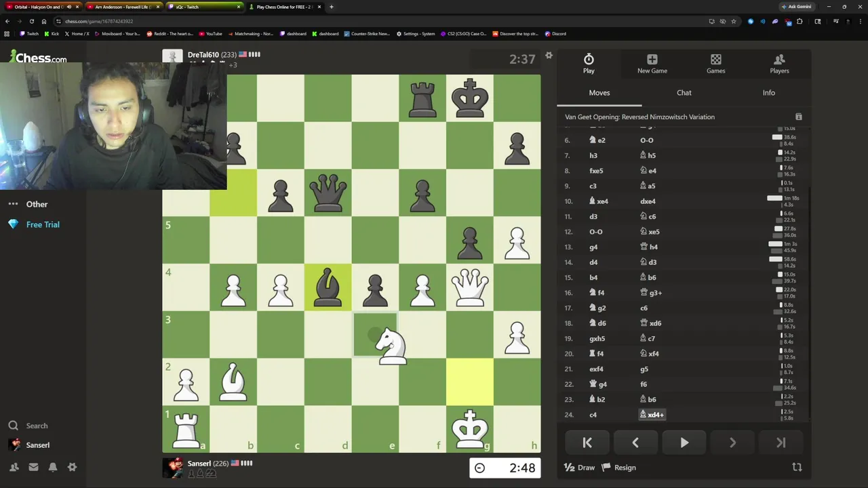The image size is (868, 488).
Task: Select the white bishop on b2
Action: (x=233, y=382)
